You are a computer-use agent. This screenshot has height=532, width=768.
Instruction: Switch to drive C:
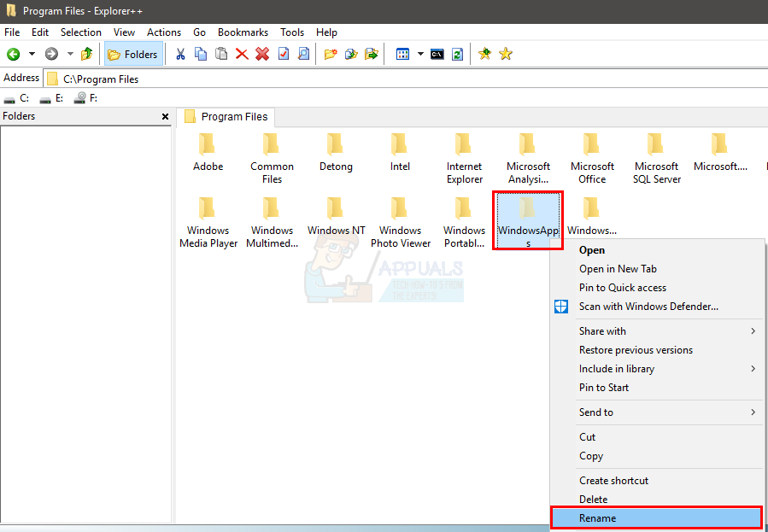(16, 98)
